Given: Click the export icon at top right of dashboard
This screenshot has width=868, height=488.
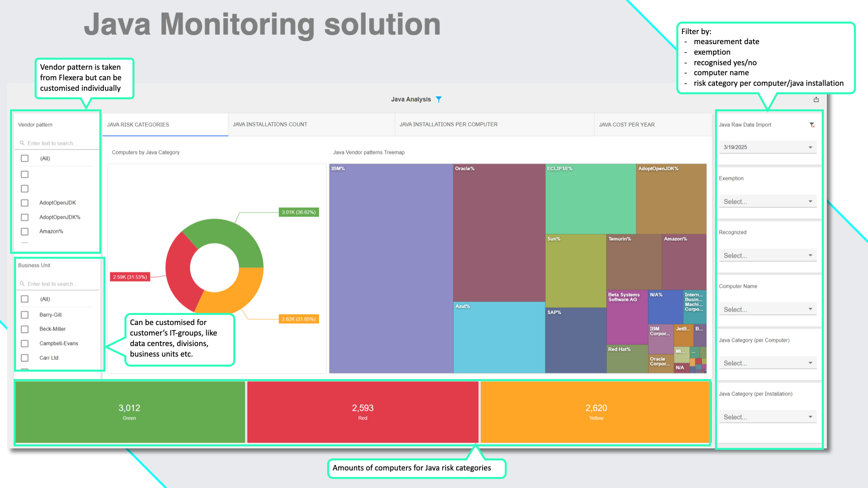Looking at the screenshot, I should pos(816,99).
